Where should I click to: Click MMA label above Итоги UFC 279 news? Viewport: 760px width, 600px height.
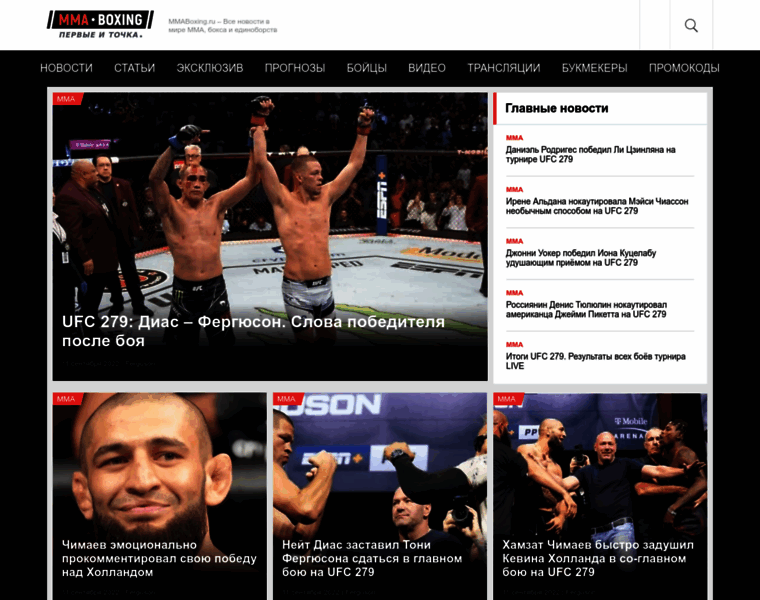point(514,345)
